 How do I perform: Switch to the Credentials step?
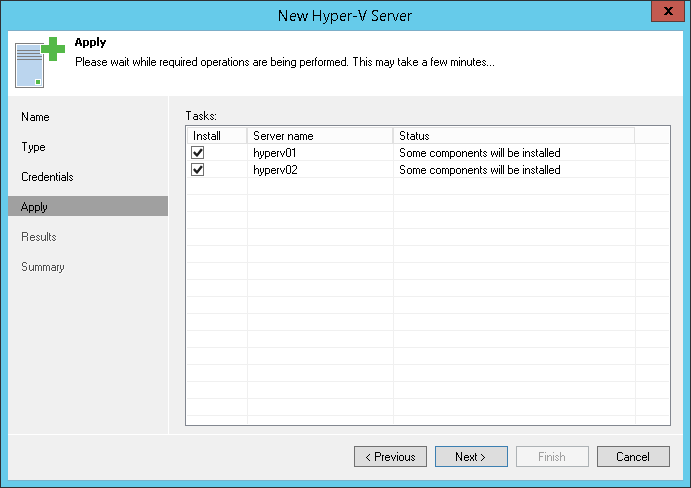click(x=47, y=177)
